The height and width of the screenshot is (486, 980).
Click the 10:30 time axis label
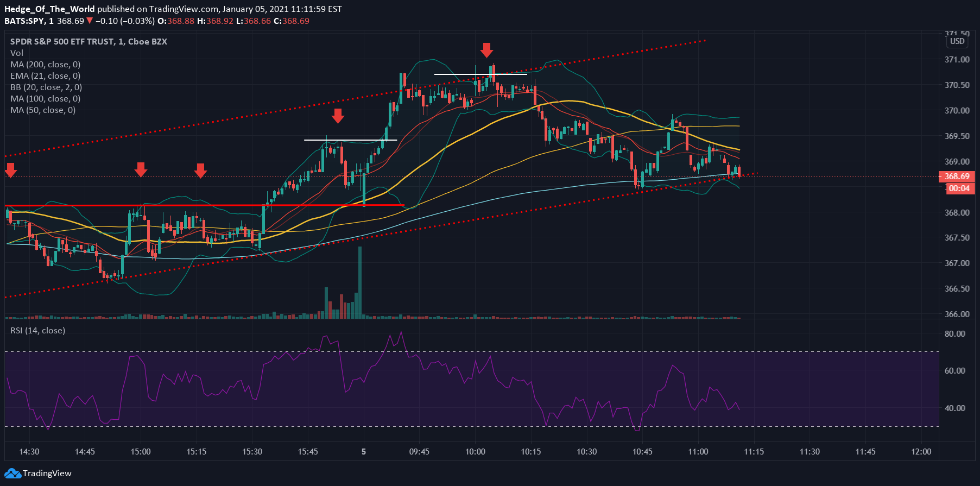click(587, 452)
